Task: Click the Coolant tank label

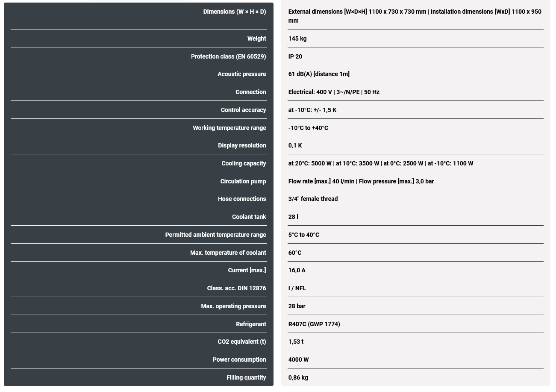Action: 249,217
